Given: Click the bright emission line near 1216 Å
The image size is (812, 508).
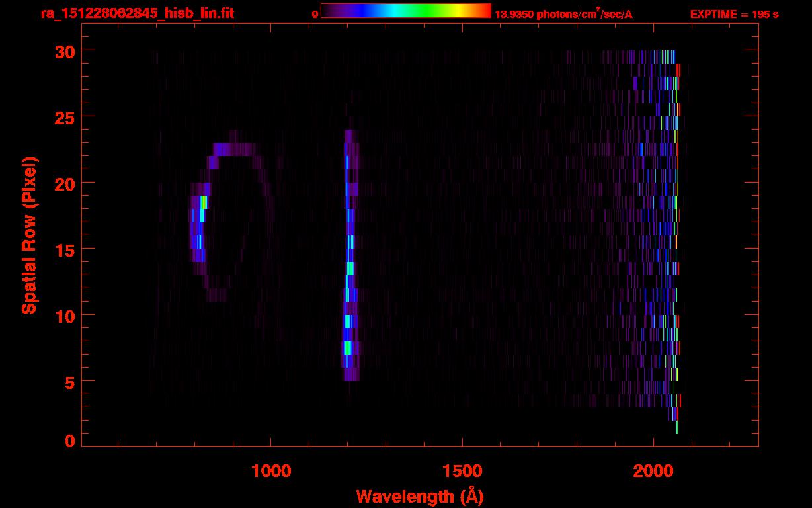Looking at the screenshot, I should 350,255.
